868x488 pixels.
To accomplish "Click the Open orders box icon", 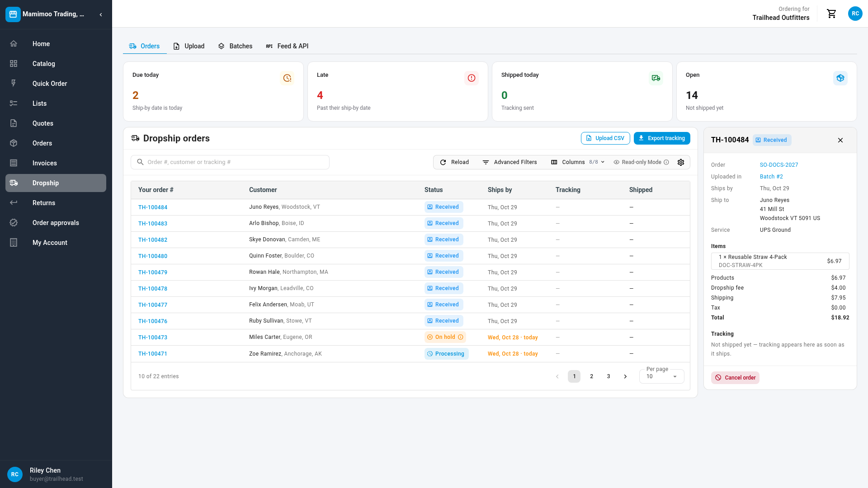I will [x=840, y=78].
